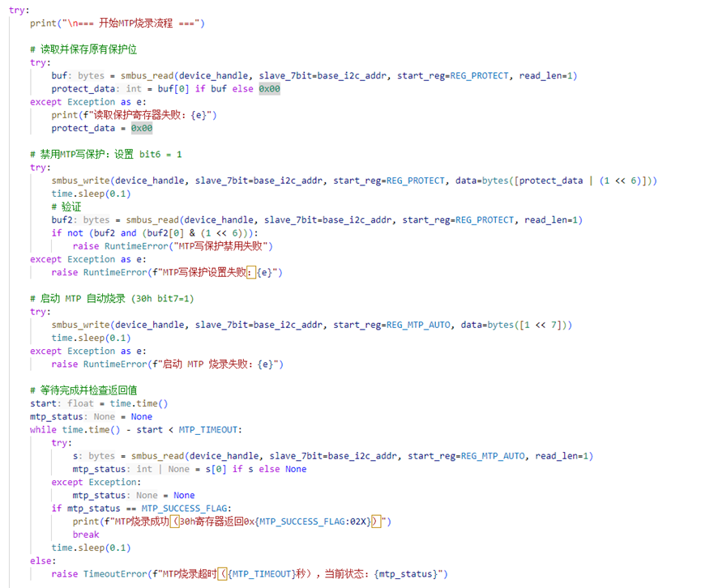Screen dimensions: 701x588
Task: Click the print "开始MTP烧录流程" statement
Action: [117, 23]
